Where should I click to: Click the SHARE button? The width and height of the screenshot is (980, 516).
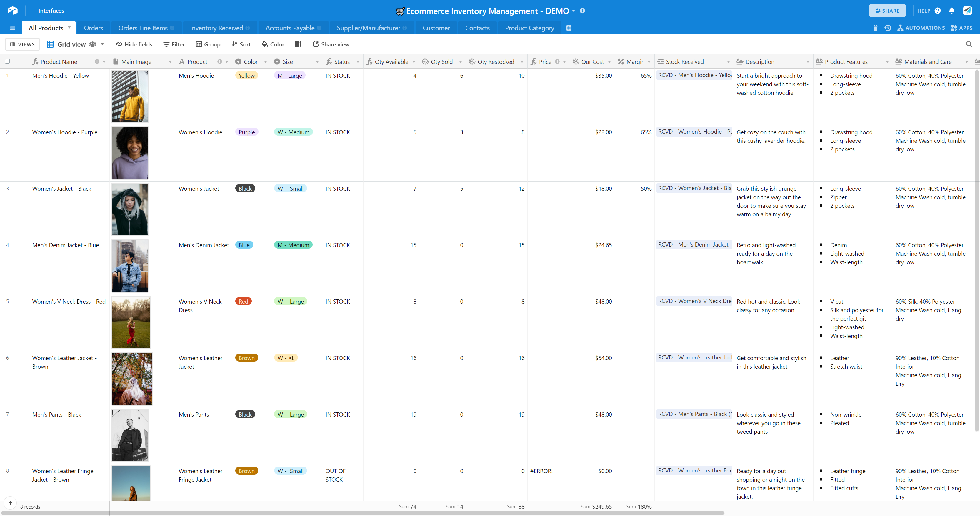click(887, 10)
